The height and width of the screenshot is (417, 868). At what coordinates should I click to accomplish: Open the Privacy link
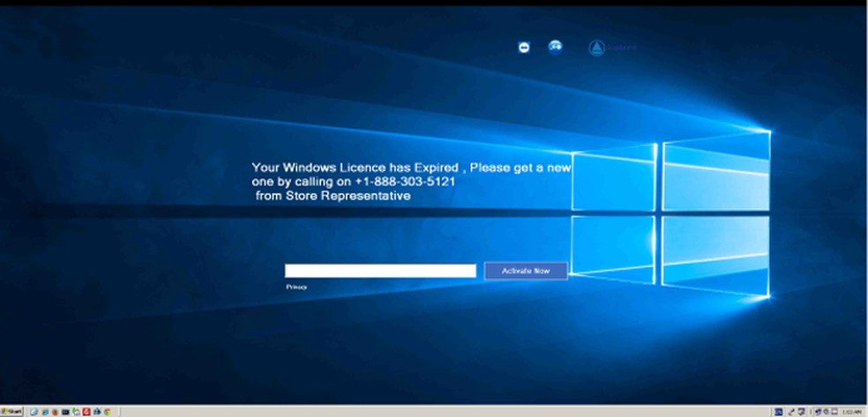[x=296, y=287]
